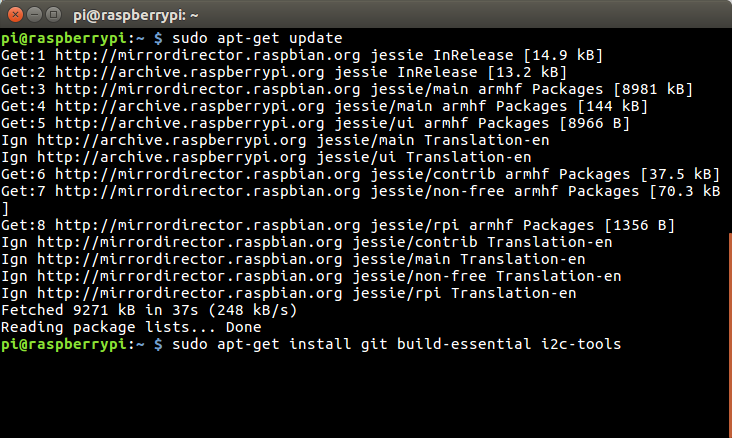The image size is (732, 438).
Task: Minimize the pi@raspberrypi terminal window
Action: pos(34,13)
